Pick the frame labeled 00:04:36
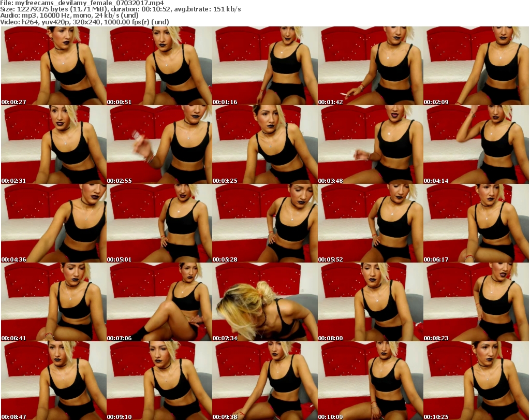 pyautogui.click(x=54, y=223)
